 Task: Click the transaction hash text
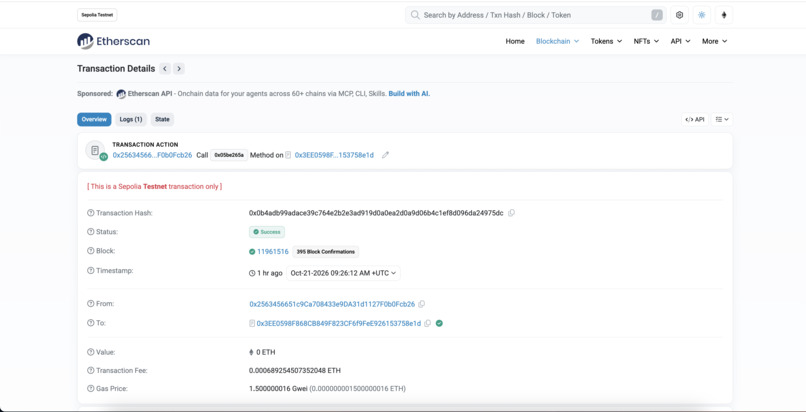pos(376,213)
